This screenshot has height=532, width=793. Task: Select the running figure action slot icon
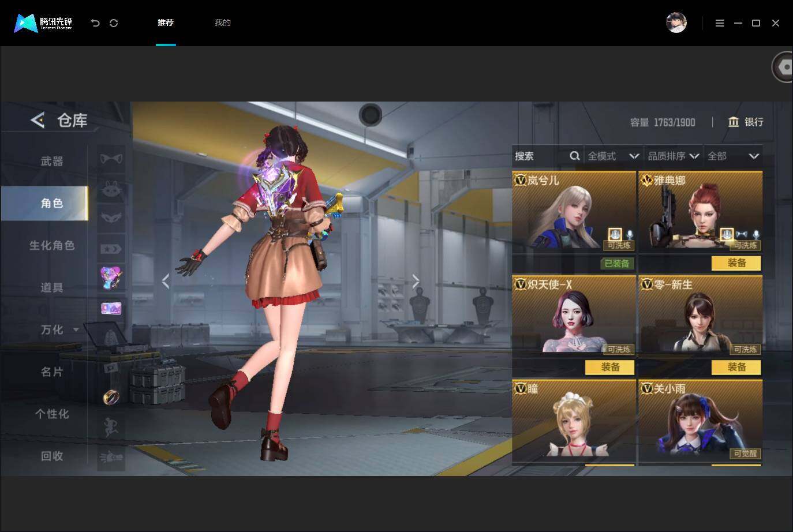tap(111, 428)
